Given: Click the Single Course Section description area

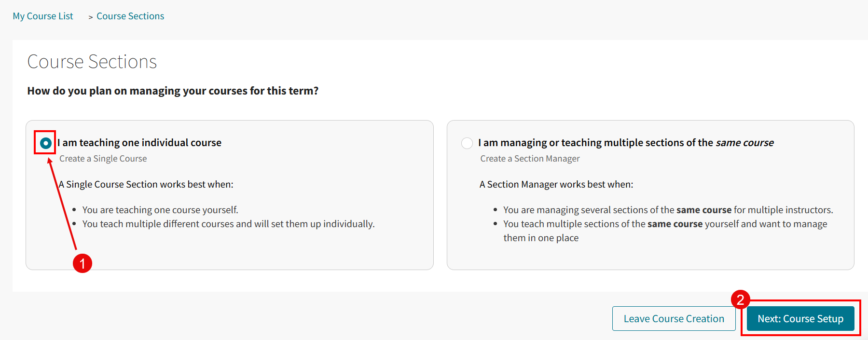Looking at the screenshot, I should pos(146,184).
